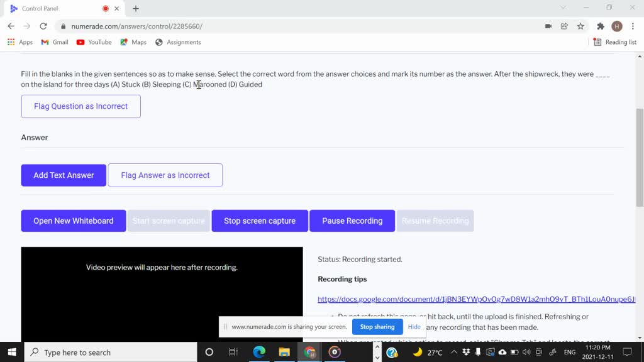Open the Reading list panel
644x362 pixels.
[615, 42]
